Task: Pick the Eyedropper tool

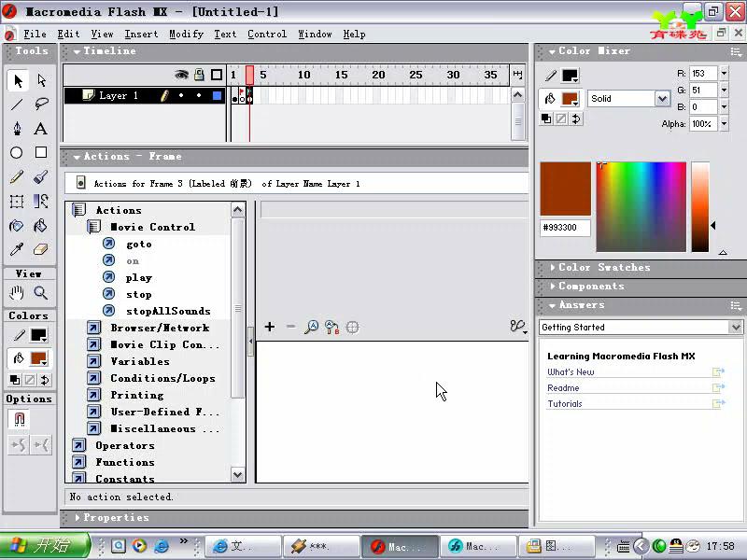Action: pos(17,249)
